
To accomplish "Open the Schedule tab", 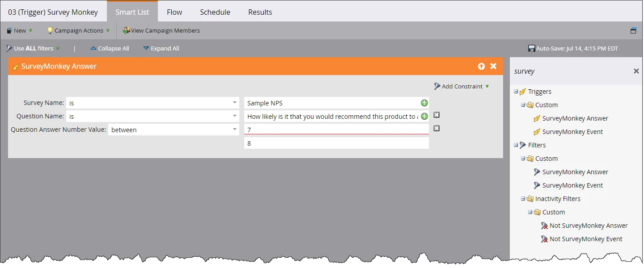I will [x=215, y=12].
